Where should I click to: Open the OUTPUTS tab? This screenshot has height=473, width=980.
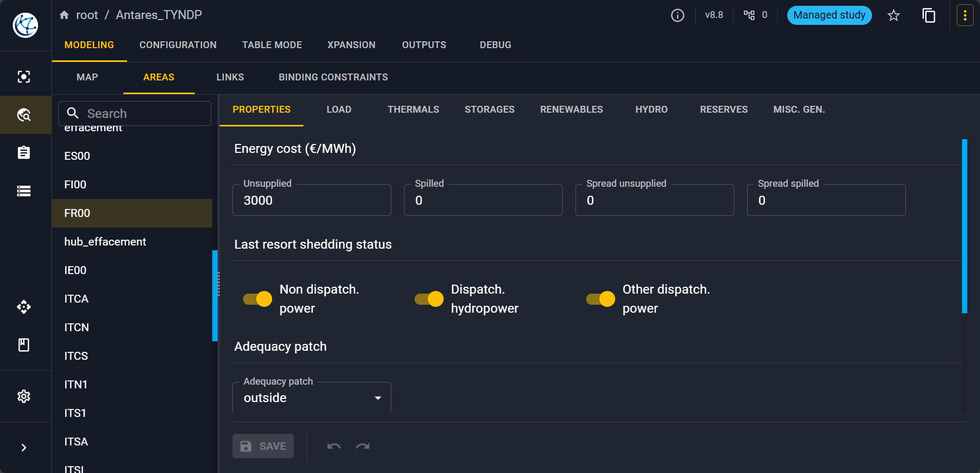pos(424,45)
